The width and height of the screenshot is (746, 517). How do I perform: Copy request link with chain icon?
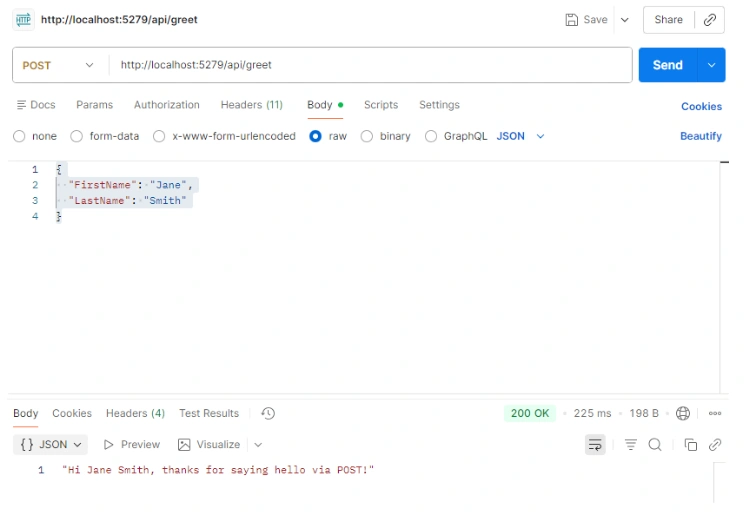click(709, 20)
